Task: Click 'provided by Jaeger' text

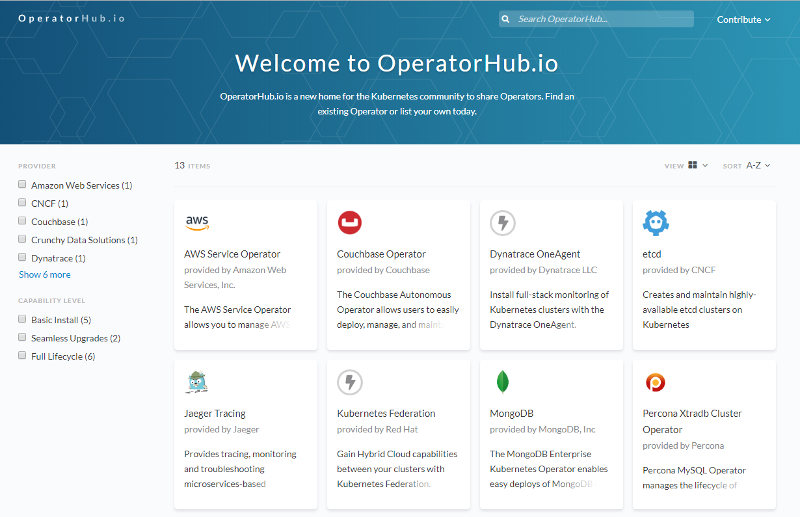Action: click(x=221, y=430)
